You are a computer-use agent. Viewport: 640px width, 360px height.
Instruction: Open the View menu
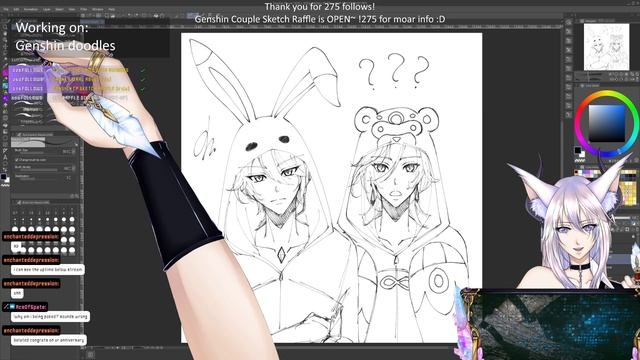pos(72,9)
